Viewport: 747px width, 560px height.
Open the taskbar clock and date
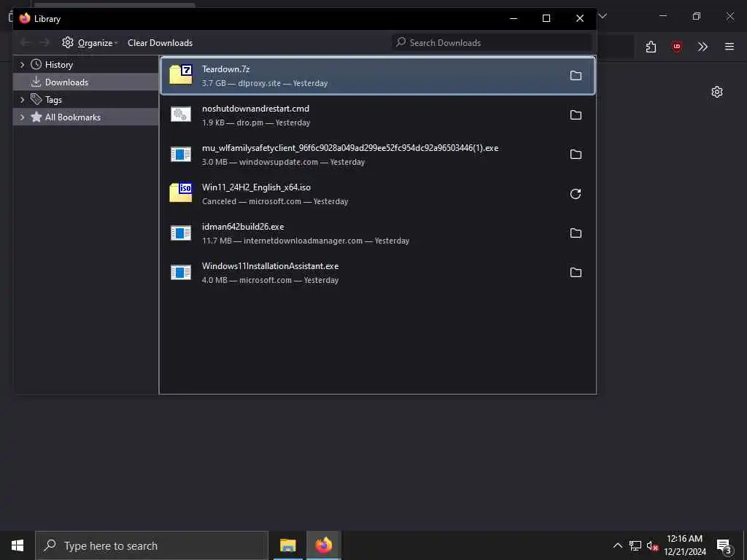click(684, 545)
